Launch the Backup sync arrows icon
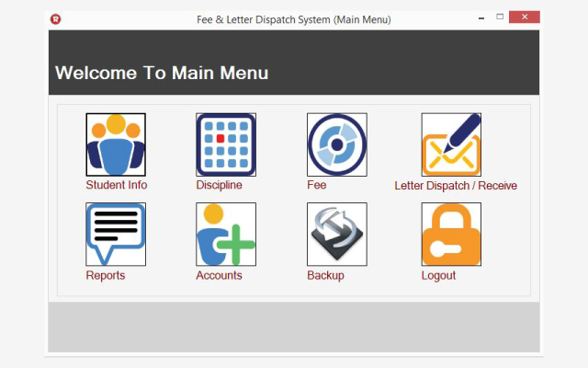 point(337,235)
